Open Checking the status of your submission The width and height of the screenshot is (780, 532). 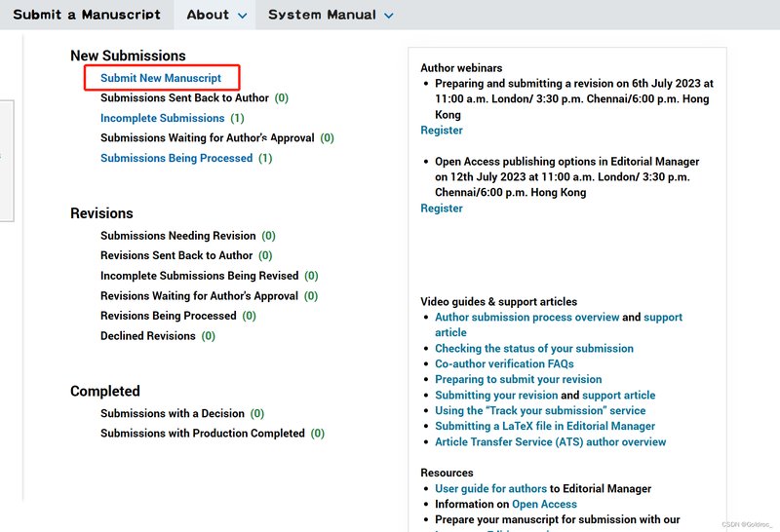tap(533, 349)
